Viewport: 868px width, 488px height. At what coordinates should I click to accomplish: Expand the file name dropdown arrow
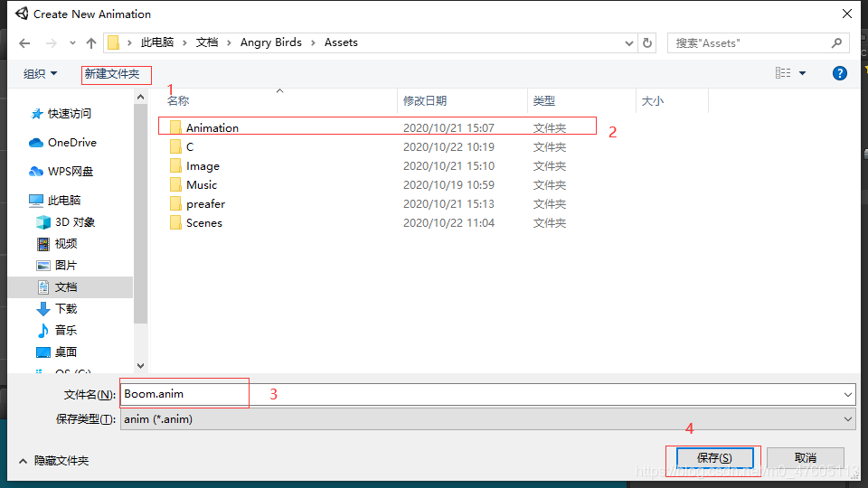tap(848, 395)
